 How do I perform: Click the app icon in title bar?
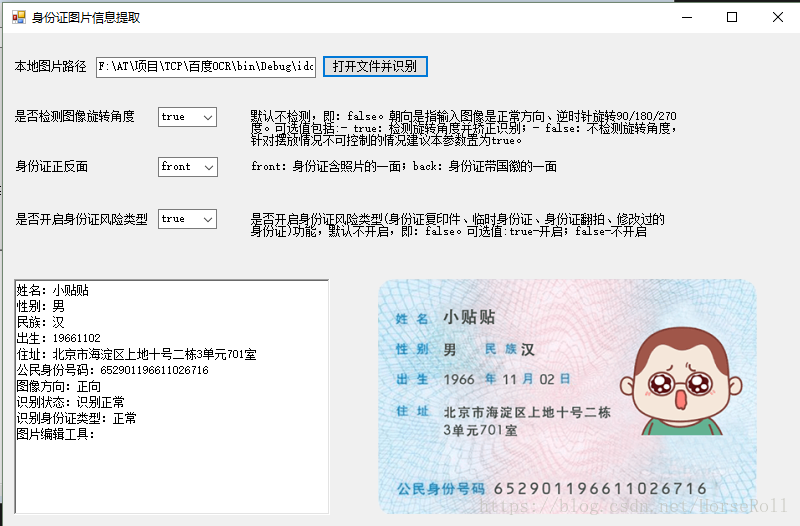tap(19, 17)
